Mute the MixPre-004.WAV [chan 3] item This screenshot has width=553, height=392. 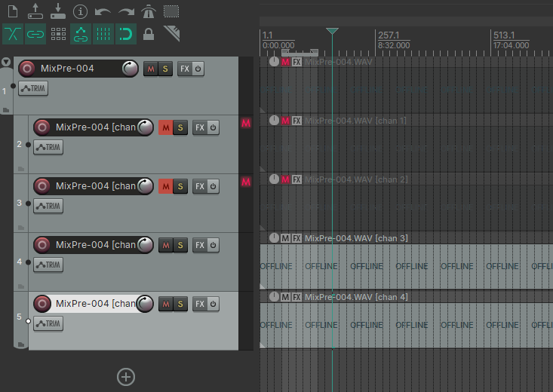285,238
